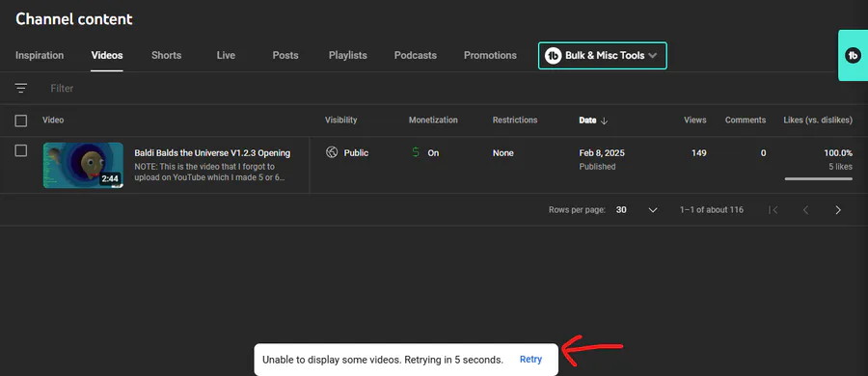
Task: Click the Channel content heading
Action: click(74, 19)
